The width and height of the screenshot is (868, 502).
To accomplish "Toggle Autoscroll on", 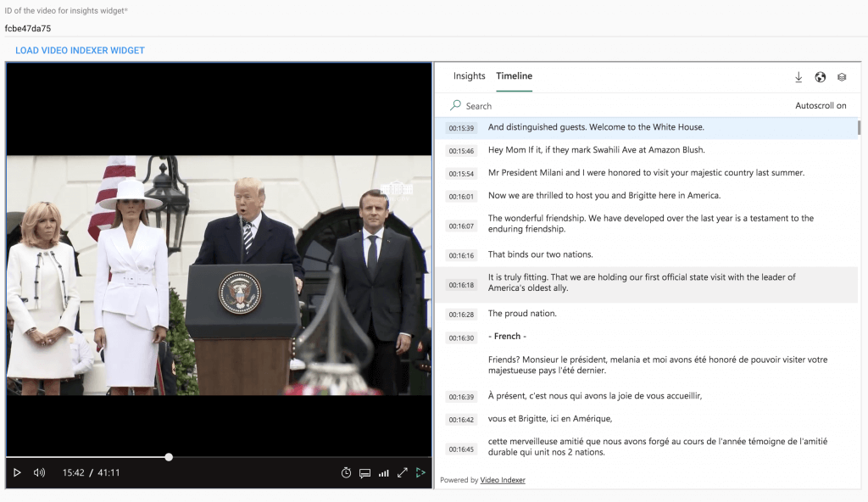I will pyautogui.click(x=821, y=105).
